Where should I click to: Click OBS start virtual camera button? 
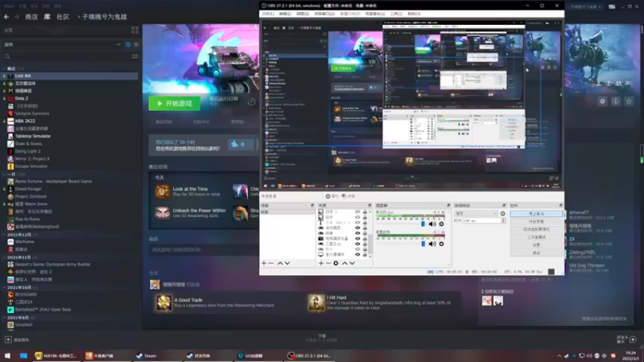click(536, 229)
